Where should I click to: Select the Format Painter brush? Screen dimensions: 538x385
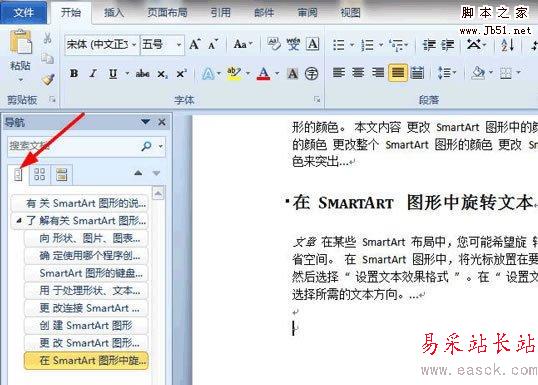pyautogui.click(x=48, y=80)
